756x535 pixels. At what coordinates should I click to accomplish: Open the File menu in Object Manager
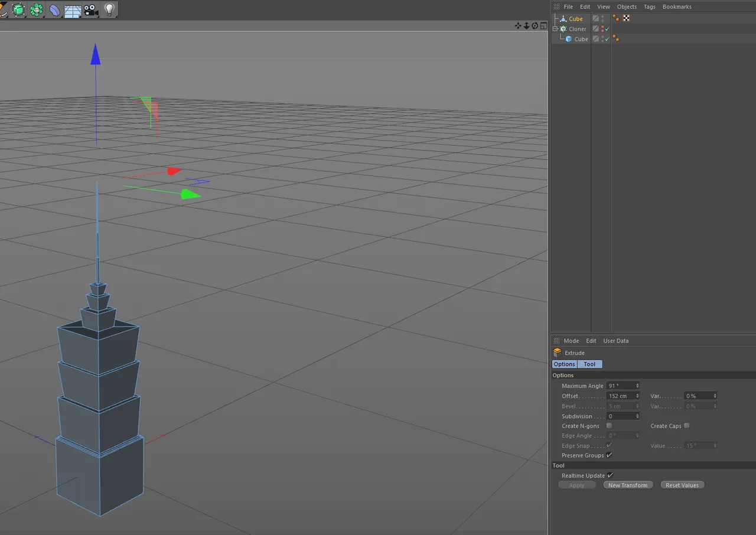568,6
